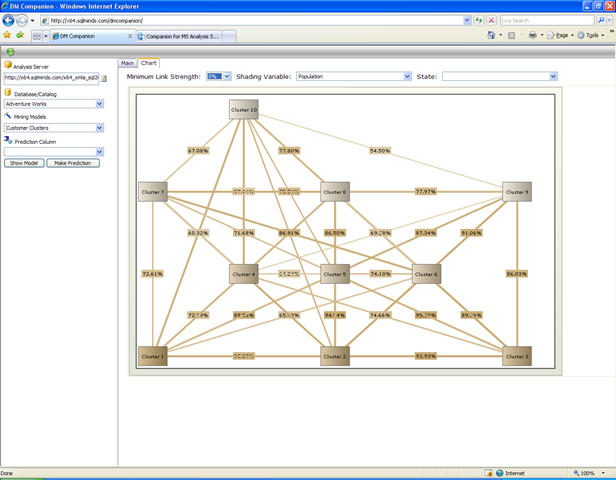The image size is (616, 480).
Task: Select the Cluster 5 node
Action: click(x=335, y=274)
